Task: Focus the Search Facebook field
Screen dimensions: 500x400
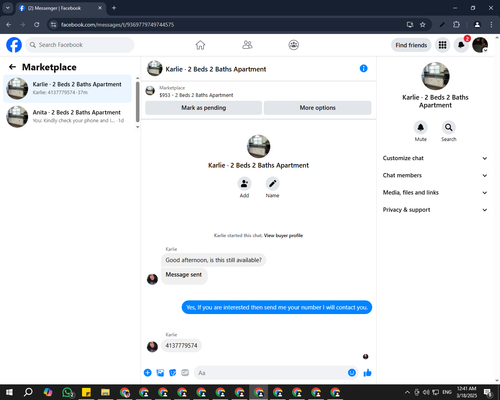Action: click(x=80, y=45)
